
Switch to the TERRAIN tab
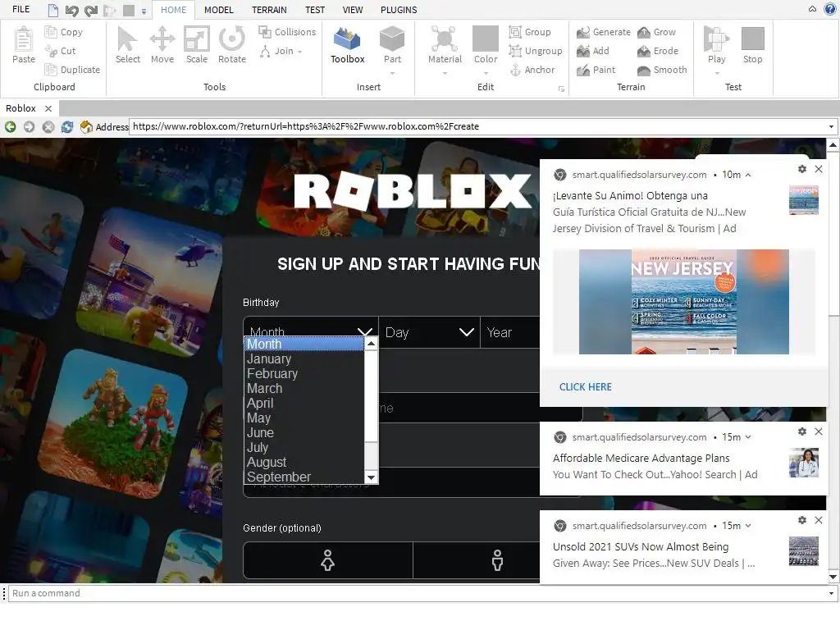[x=269, y=10]
